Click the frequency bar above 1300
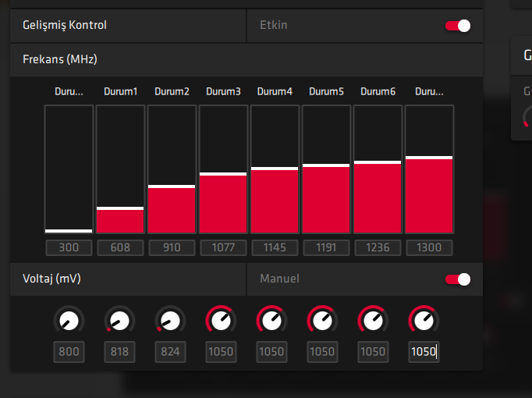The width and height of the screenshot is (532, 398). (x=429, y=169)
